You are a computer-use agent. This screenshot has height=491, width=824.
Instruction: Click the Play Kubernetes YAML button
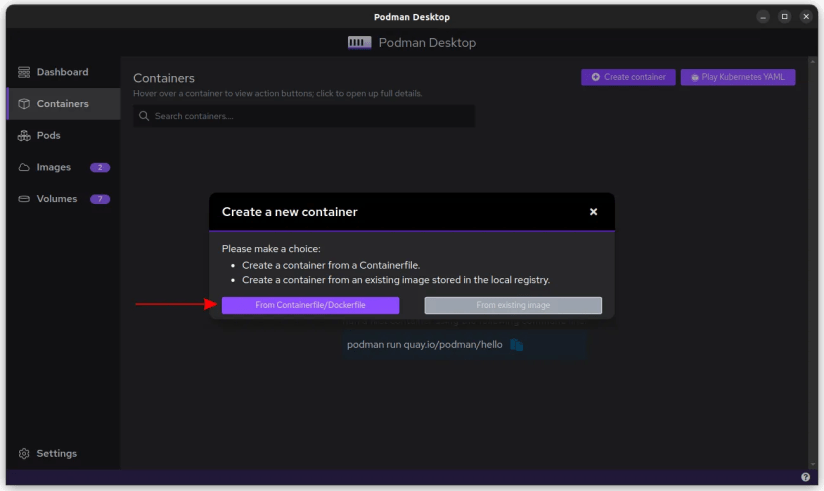click(738, 77)
